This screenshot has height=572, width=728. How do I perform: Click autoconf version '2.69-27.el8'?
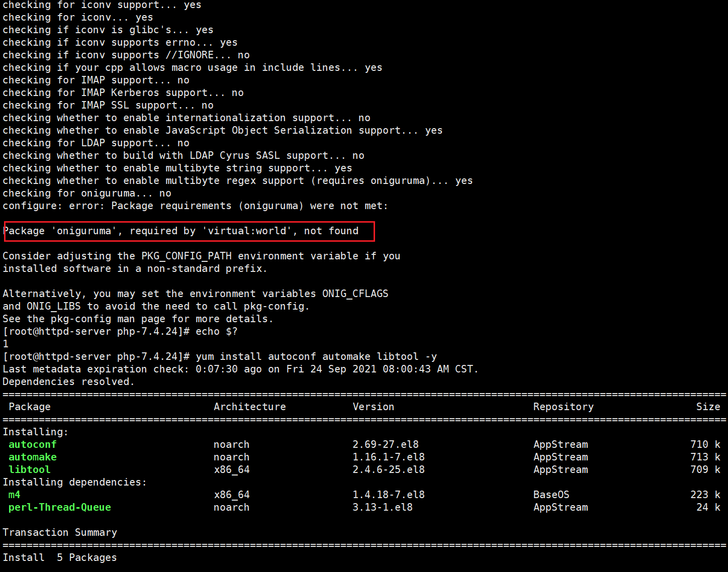click(x=386, y=444)
